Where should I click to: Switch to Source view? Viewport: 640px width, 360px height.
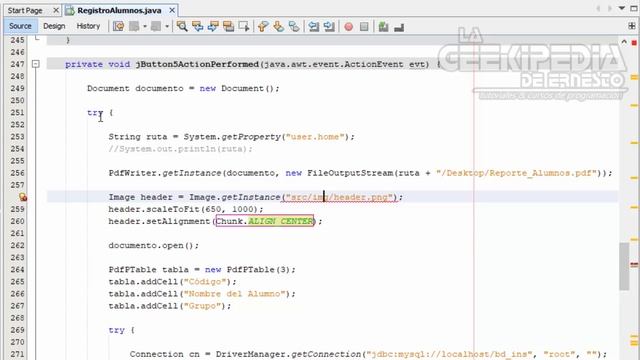[20, 26]
